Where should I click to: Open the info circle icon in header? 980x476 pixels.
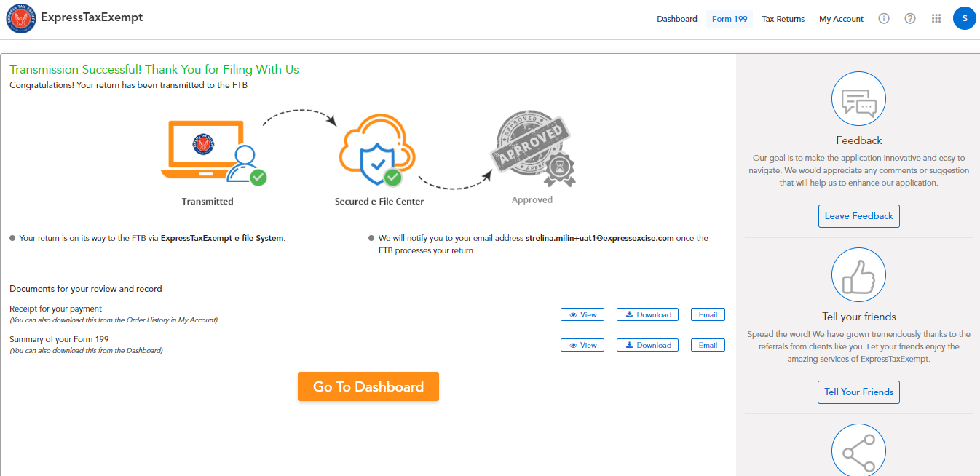(x=884, y=19)
